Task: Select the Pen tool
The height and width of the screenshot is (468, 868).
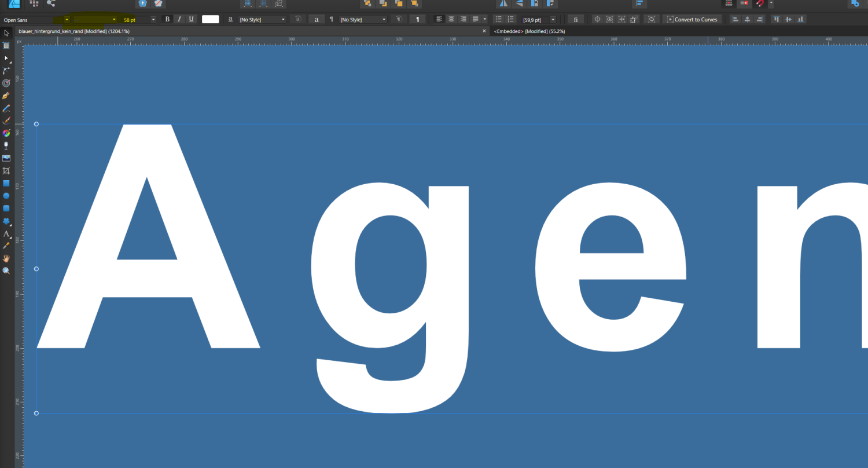Action: [6, 96]
